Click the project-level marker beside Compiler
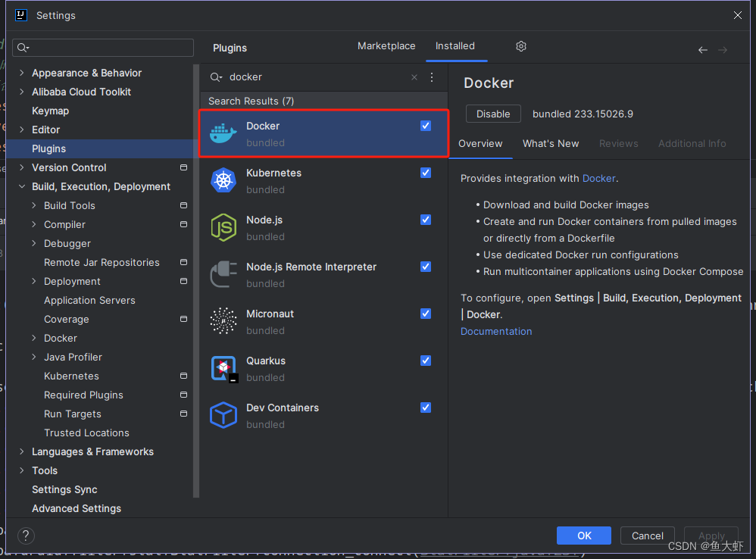Viewport: 756px width, 559px height. (x=183, y=224)
